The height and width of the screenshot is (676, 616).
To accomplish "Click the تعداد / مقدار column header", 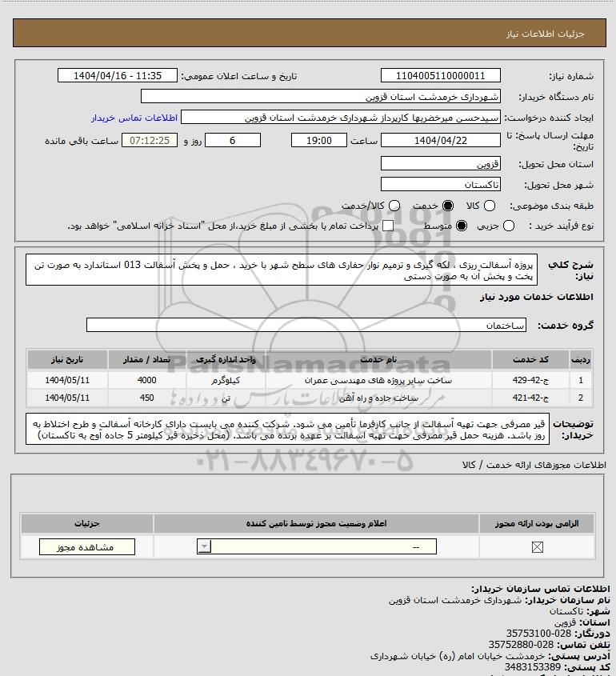I will tap(146, 359).
